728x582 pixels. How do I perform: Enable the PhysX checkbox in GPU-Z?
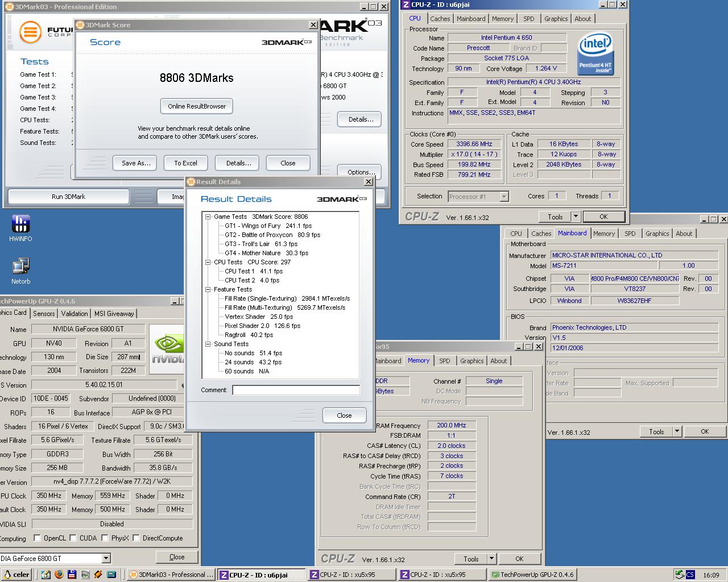[x=105, y=538]
